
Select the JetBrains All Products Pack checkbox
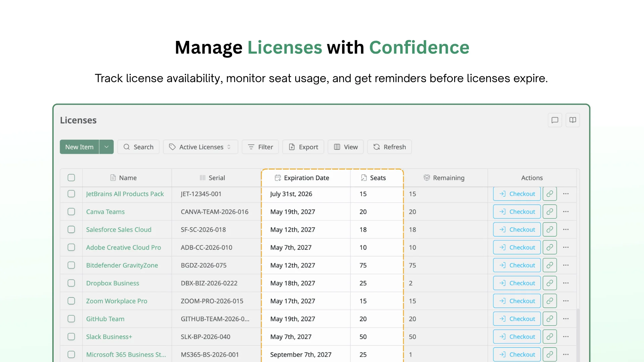[71, 194]
